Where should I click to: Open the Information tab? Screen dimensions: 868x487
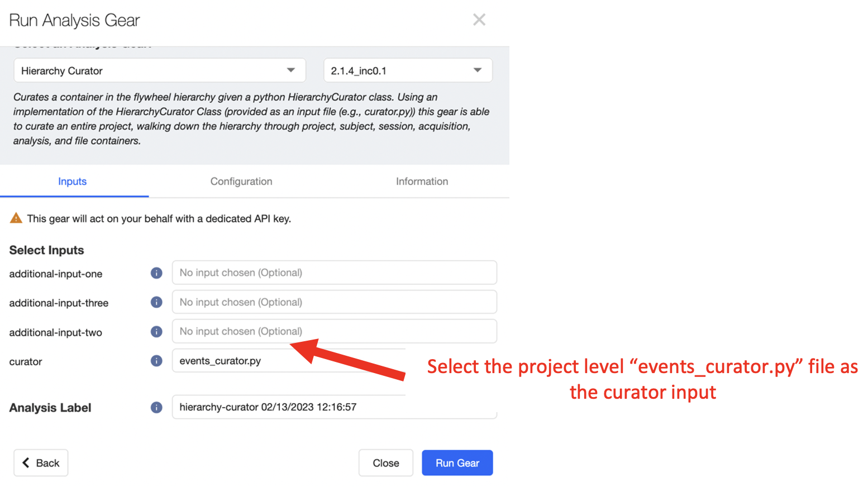click(422, 182)
